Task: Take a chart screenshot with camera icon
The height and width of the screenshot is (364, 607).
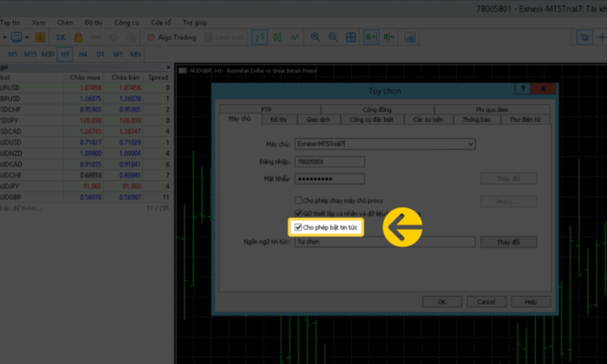Action: click(411, 38)
